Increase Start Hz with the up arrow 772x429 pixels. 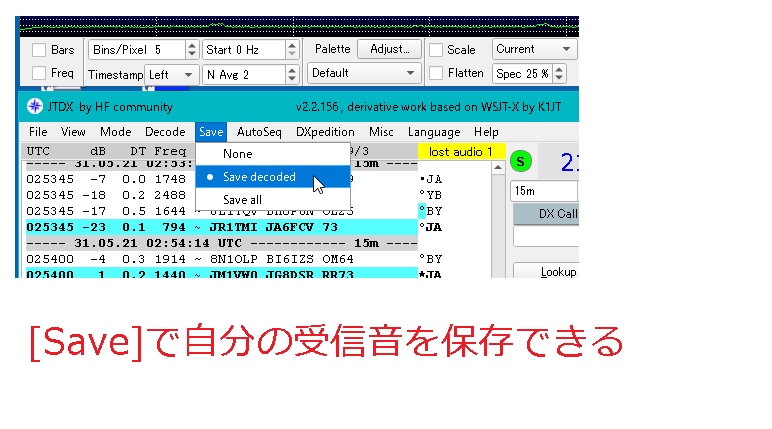coord(292,45)
